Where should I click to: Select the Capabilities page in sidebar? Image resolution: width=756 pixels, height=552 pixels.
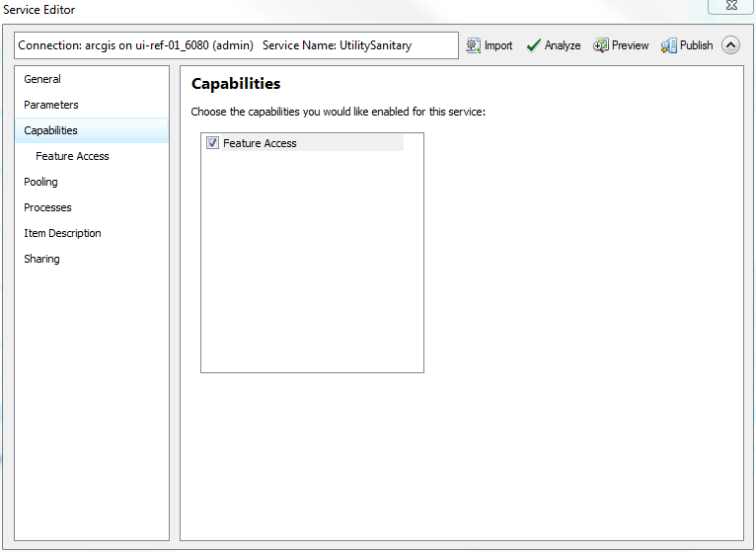(x=92, y=130)
